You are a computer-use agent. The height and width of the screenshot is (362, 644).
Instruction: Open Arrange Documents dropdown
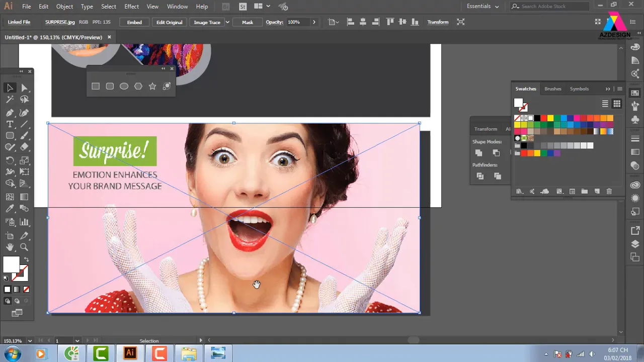tap(262, 7)
